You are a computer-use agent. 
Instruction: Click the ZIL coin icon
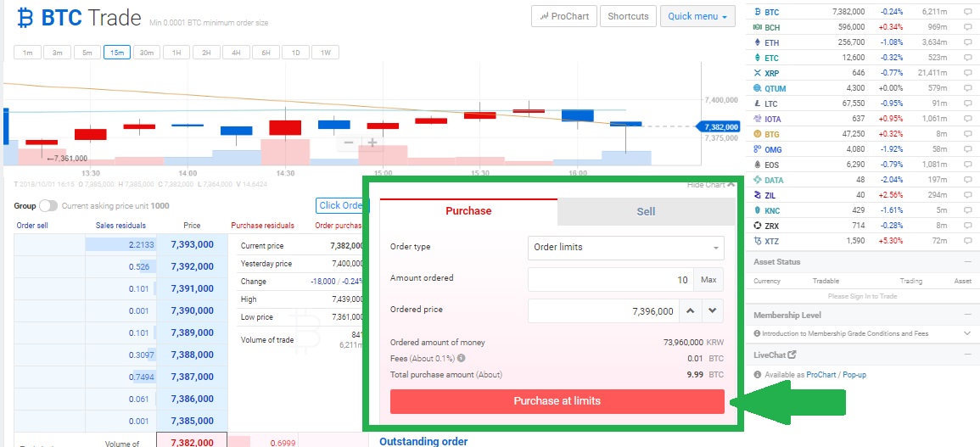coord(758,196)
